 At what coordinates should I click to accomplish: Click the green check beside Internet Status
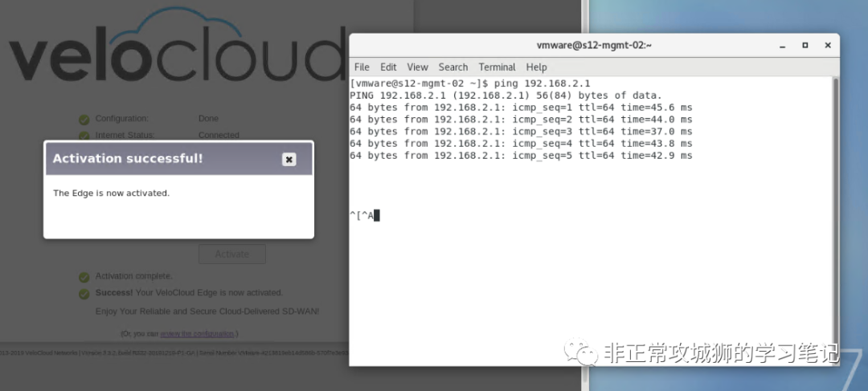coord(84,136)
